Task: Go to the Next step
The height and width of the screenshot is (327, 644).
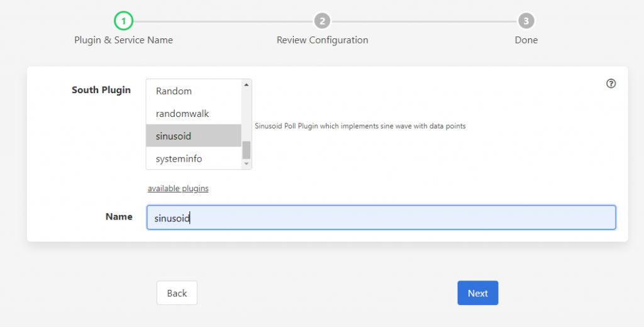Action: (478, 293)
